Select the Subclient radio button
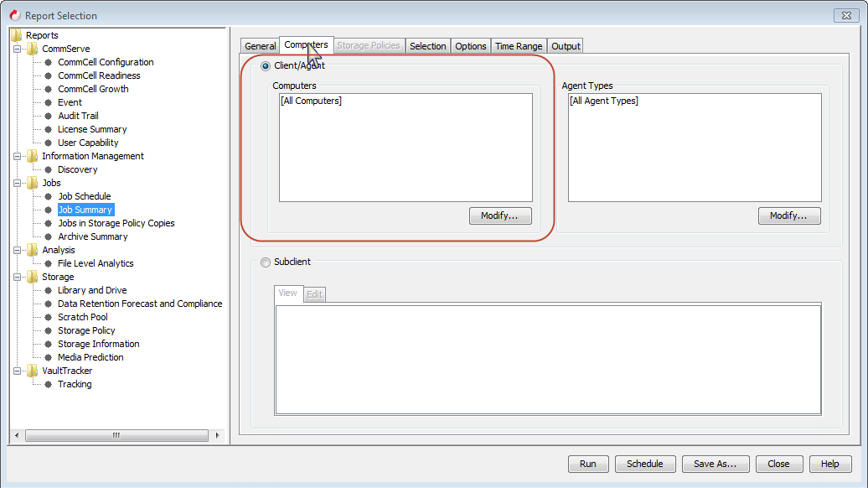This screenshot has height=488, width=868. 266,262
